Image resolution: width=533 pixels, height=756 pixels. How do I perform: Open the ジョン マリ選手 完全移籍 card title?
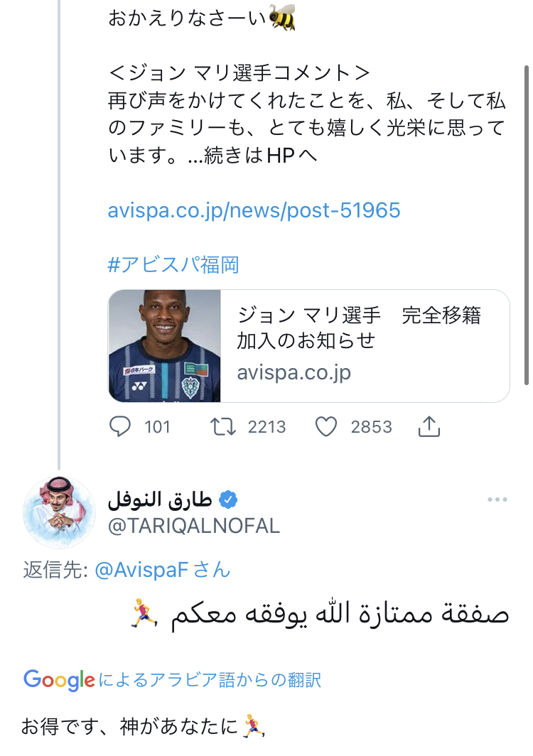[x=359, y=328]
